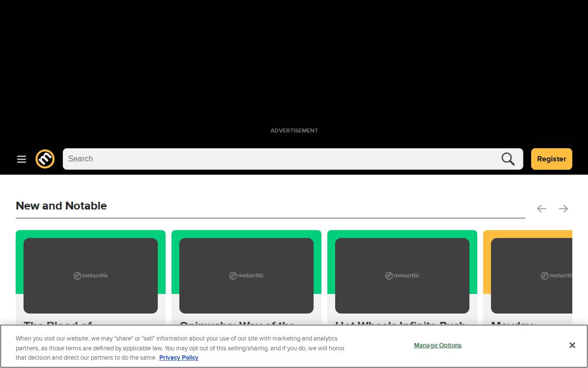Open the Hot Wheels card thumbnail
Image resolution: width=588 pixels, height=368 pixels.
(402, 276)
